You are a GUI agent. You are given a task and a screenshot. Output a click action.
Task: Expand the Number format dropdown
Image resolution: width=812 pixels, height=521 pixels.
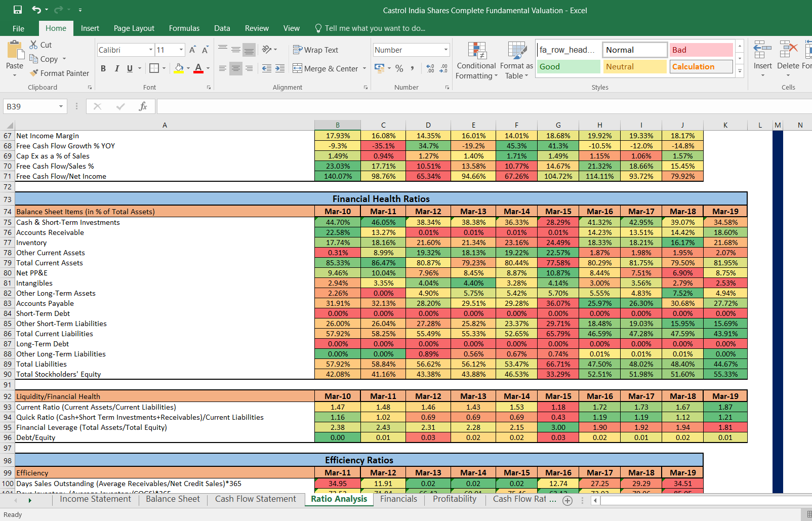pyautogui.click(x=446, y=50)
